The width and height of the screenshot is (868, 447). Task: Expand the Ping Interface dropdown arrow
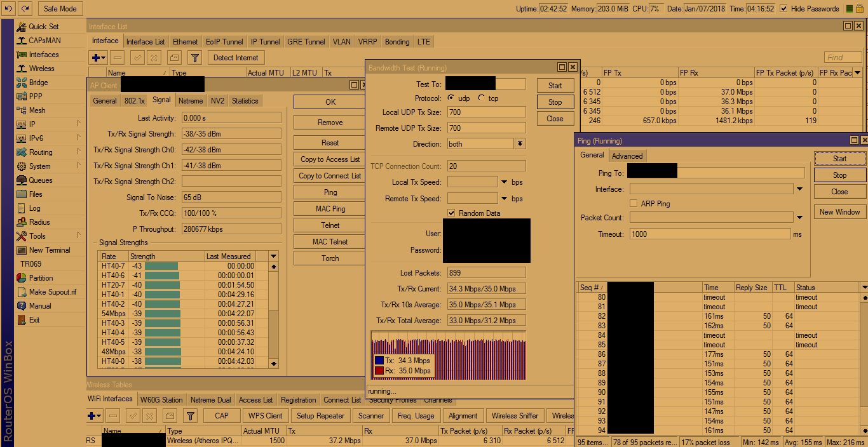[799, 189]
